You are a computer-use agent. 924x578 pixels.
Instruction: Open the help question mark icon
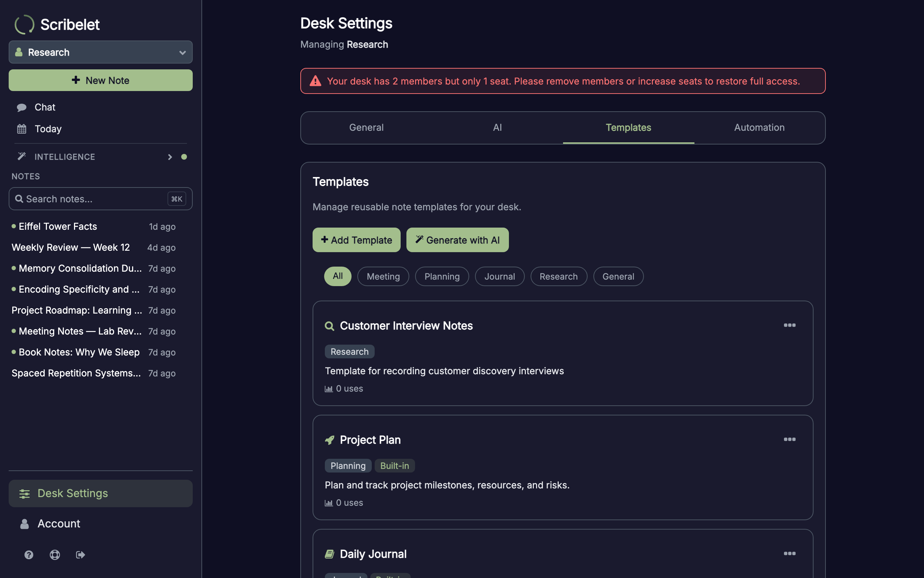(29, 555)
